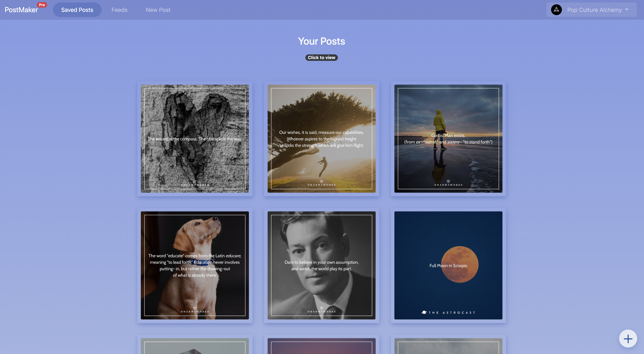The image size is (644, 354).
Task: Click the Dharmaworks logo on the heart-bark post
Action: pyautogui.click(x=195, y=183)
